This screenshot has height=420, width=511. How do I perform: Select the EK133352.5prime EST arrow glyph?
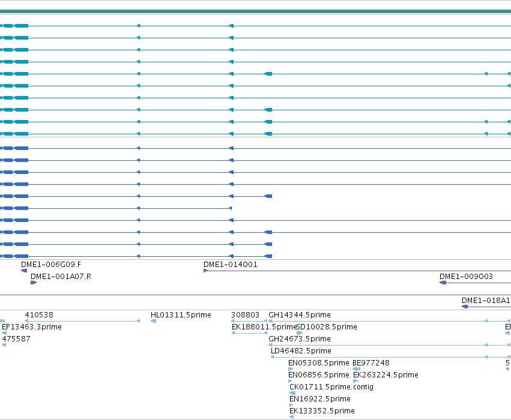(x=292, y=417)
